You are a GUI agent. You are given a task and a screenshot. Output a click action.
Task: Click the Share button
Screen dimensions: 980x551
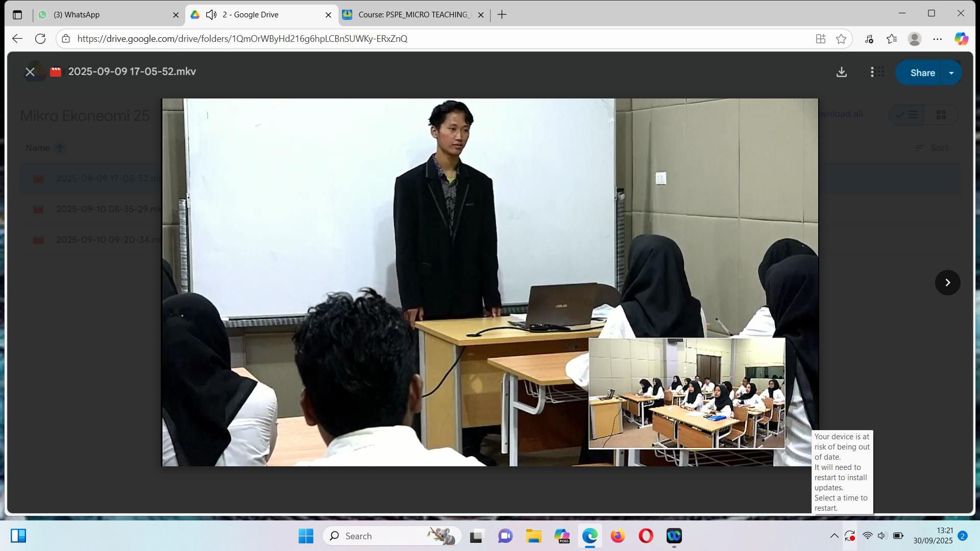point(922,73)
